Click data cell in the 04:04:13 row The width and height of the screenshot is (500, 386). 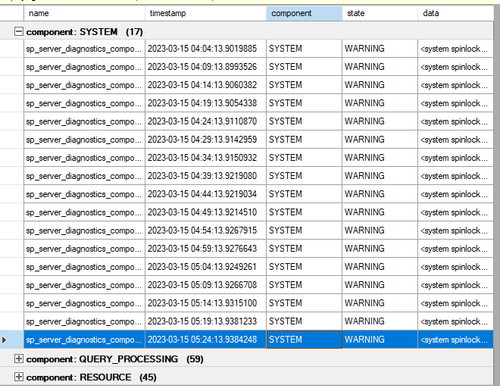point(456,49)
